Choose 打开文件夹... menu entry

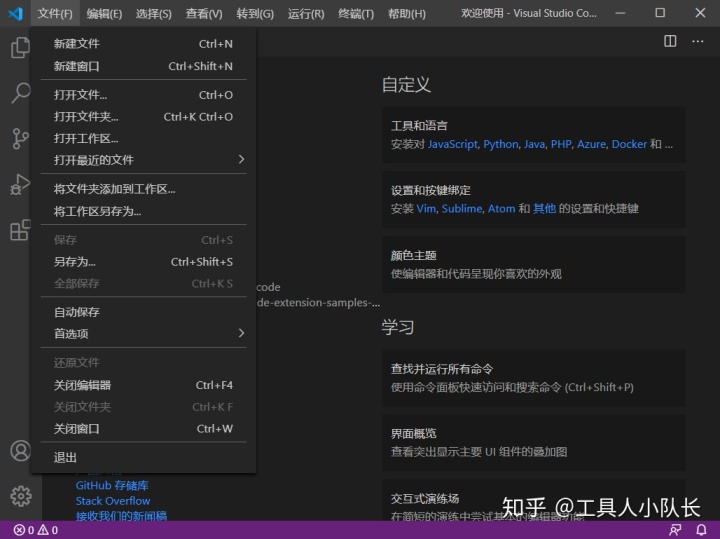pos(143,117)
